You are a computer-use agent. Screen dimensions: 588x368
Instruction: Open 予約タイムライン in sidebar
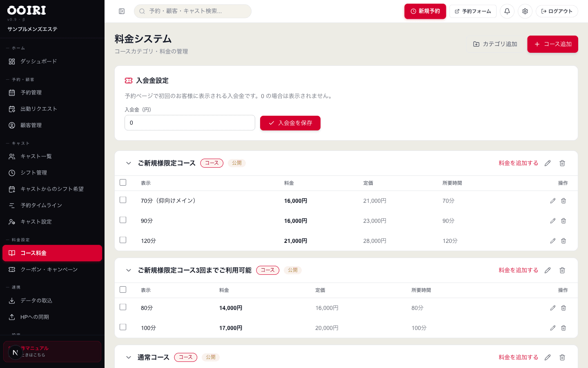click(x=52, y=206)
